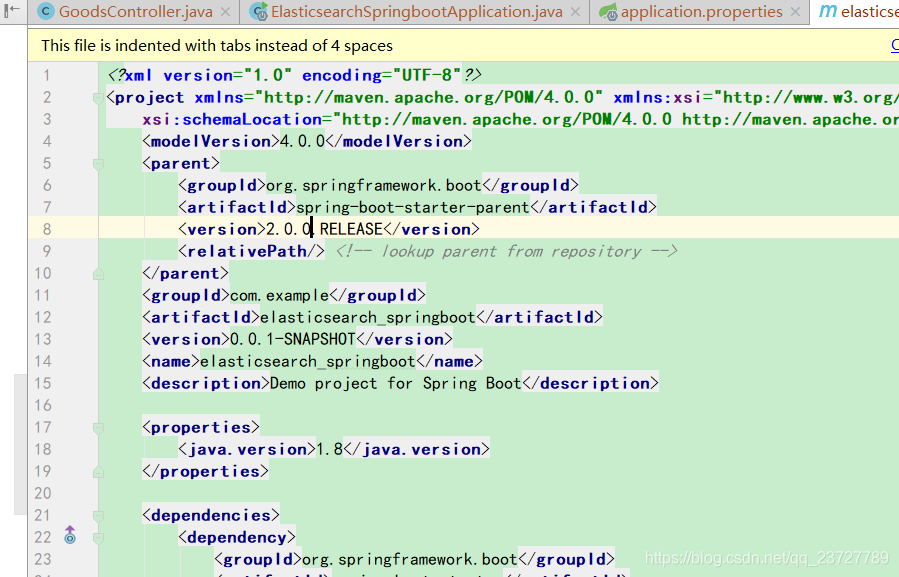Click the relativePath tag on line 9
The image size is (899, 577).
pos(251,251)
